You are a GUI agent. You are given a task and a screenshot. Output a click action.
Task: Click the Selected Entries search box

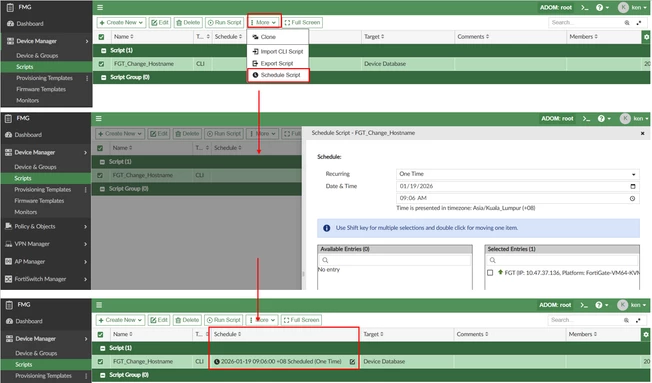click(562, 260)
